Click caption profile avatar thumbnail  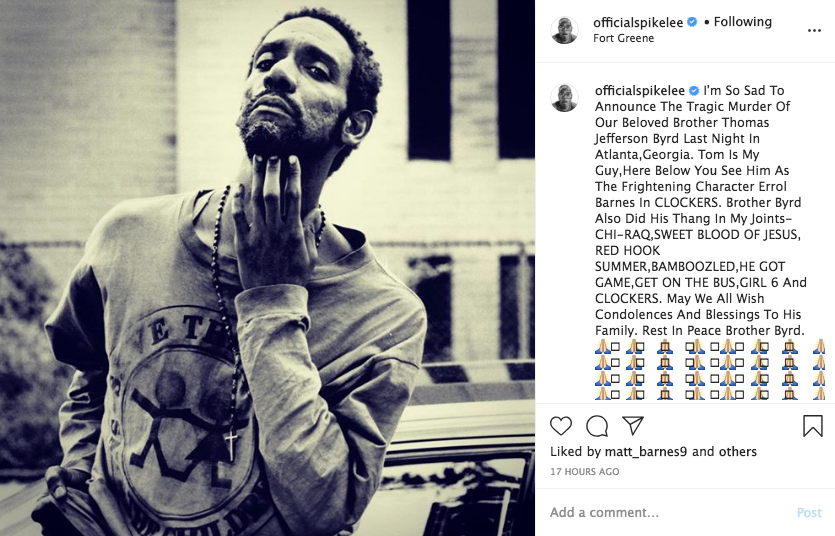(x=564, y=97)
